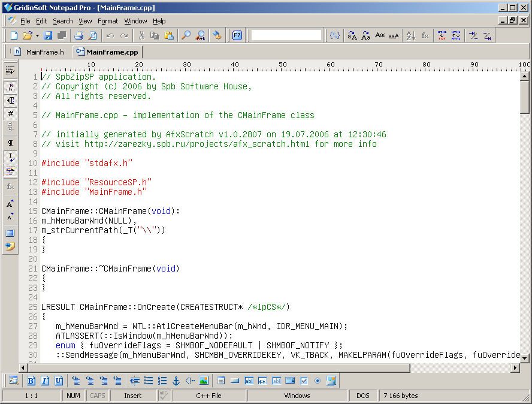Click the Bold formatting icon

coord(31,381)
